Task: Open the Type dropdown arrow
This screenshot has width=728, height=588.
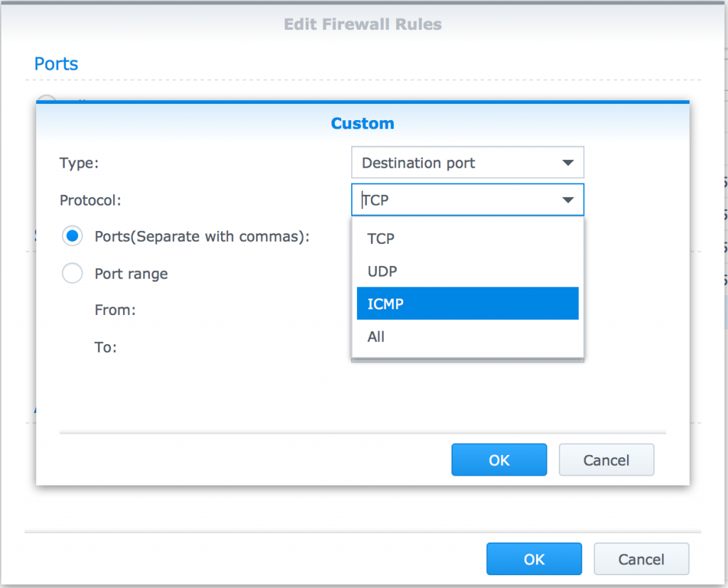Action: (x=567, y=163)
